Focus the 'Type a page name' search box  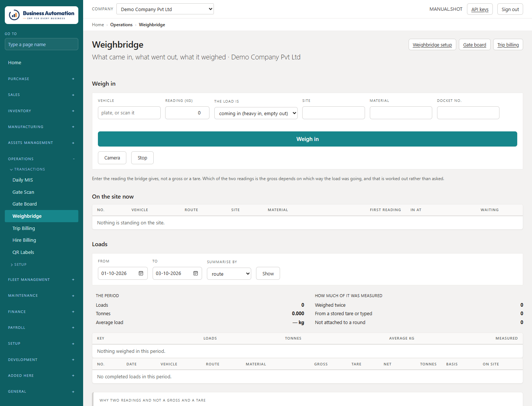[41, 44]
